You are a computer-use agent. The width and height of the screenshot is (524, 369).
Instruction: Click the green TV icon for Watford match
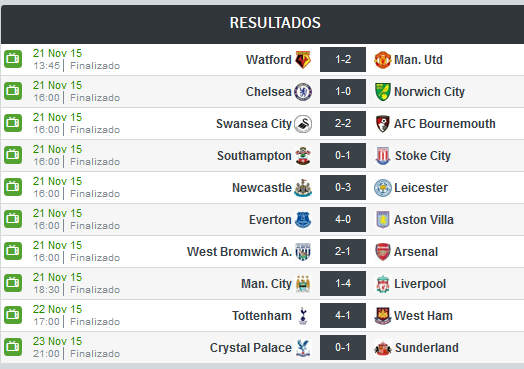pyautogui.click(x=13, y=59)
